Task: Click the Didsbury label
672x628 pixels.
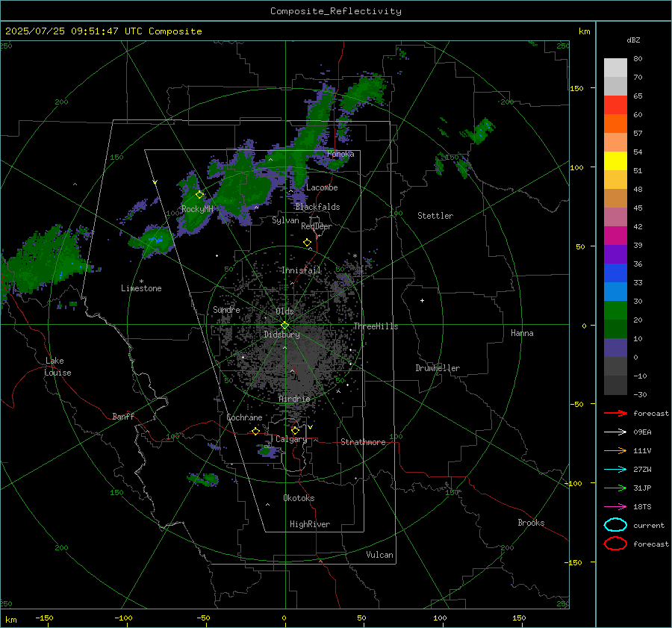Action: pos(281,335)
